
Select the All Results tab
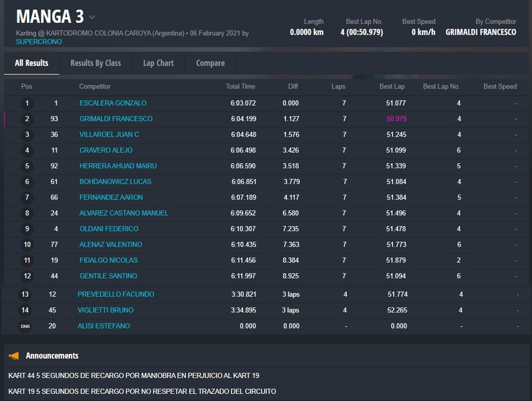(x=32, y=63)
